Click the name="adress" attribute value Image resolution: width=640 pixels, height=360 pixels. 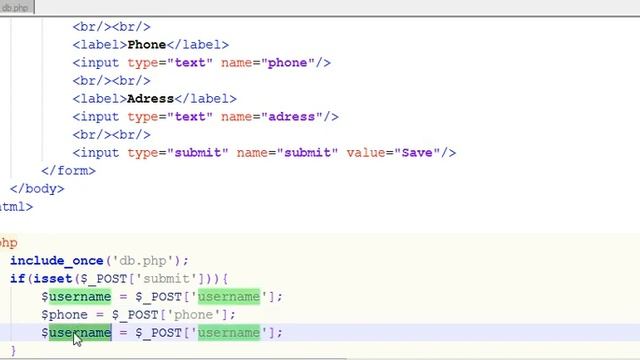(x=272, y=117)
